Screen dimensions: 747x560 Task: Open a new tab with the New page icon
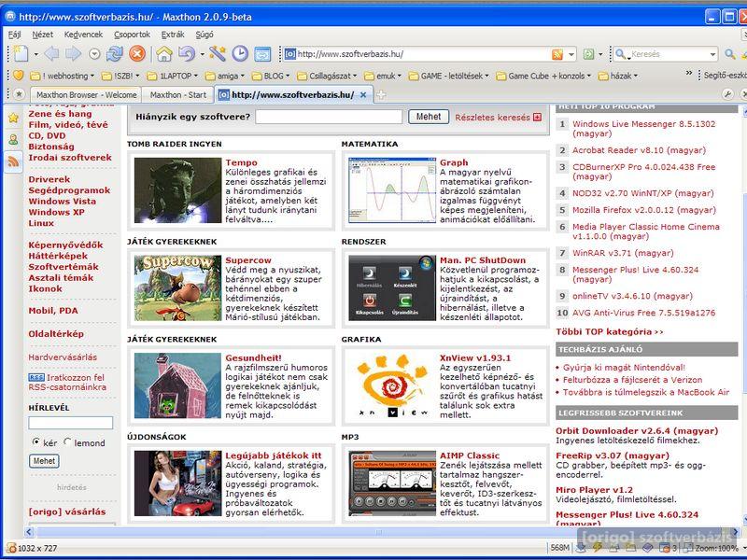(21, 54)
